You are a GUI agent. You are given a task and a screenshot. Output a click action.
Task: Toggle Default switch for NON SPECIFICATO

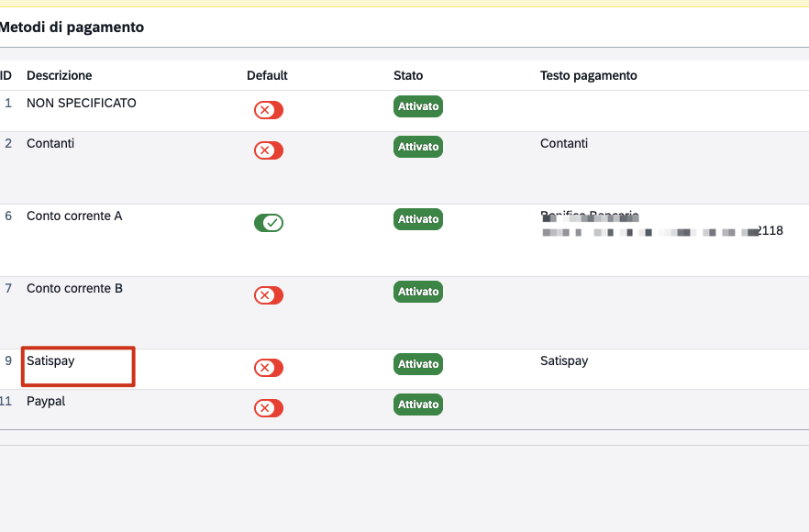point(268,110)
